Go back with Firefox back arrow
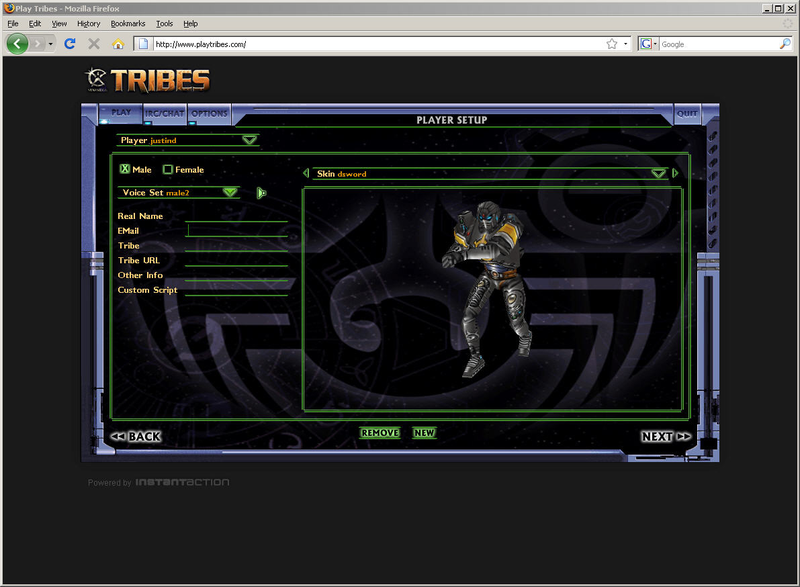This screenshot has height=587, width=800. coord(17,44)
